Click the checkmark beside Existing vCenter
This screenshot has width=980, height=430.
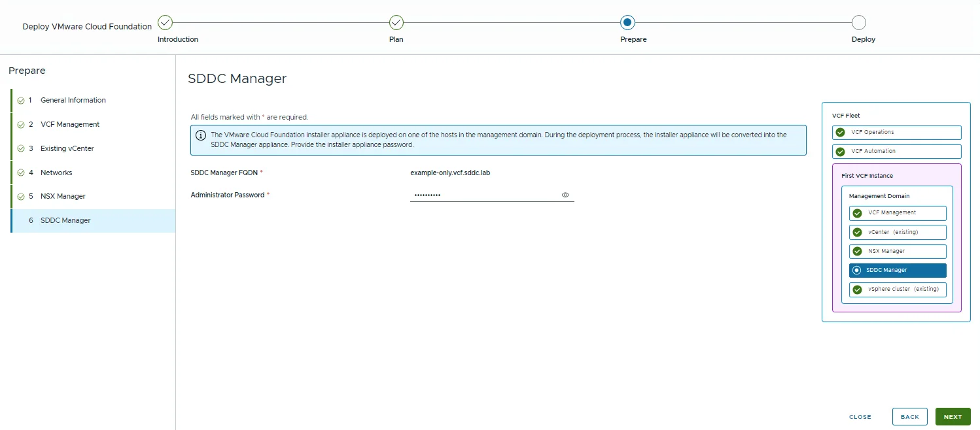(21, 149)
